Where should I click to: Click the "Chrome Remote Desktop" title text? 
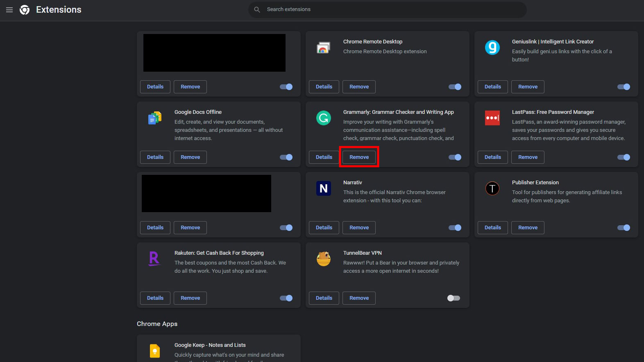(x=373, y=42)
